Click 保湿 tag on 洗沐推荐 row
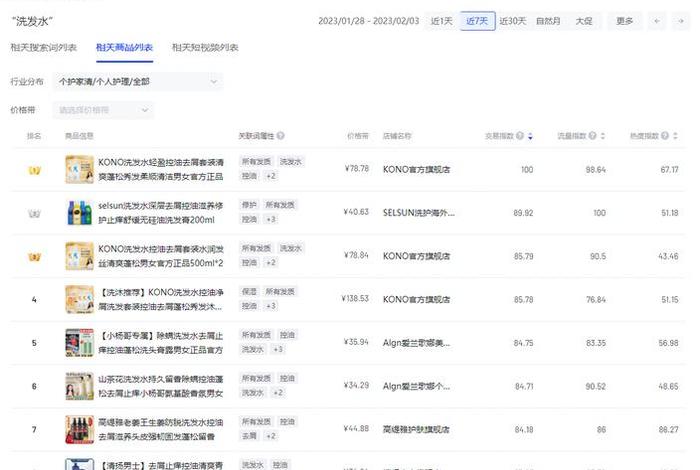The height and width of the screenshot is (470, 700). pos(250,291)
